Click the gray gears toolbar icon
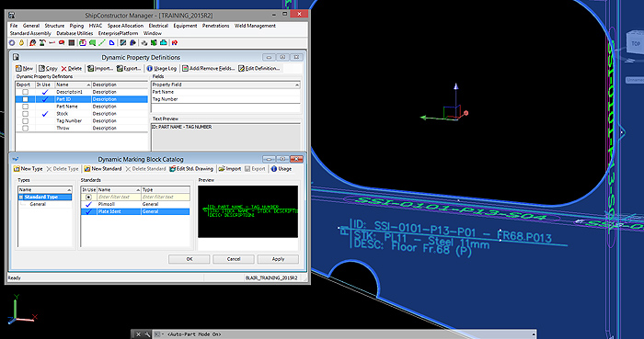 144,42
